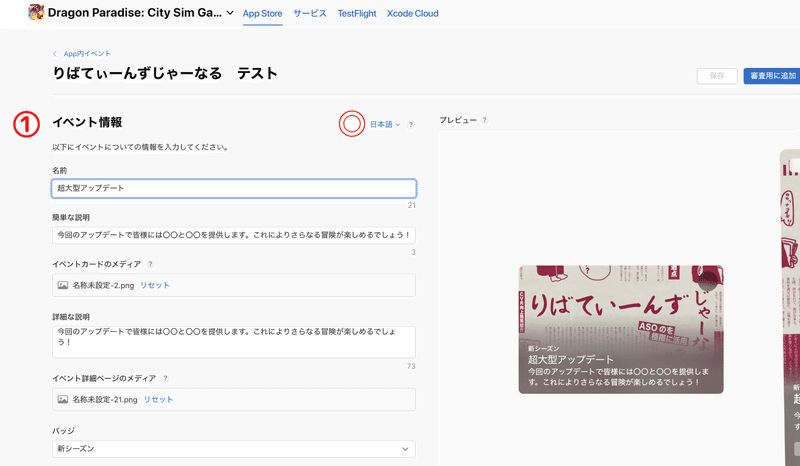
Task: Click the 詳細な説明 text area
Action: pyautogui.click(x=234, y=342)
